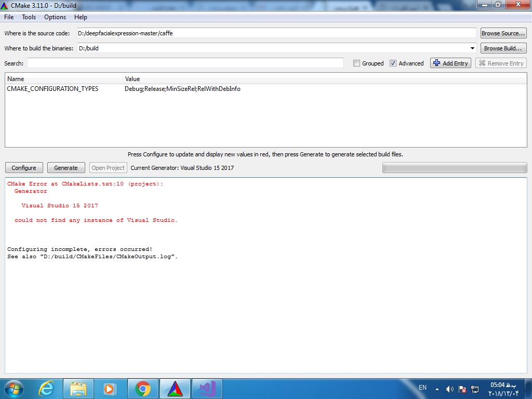
Task: Click the CMake taskbar icon
Action: pyautogui.click(x=175, y=389)
